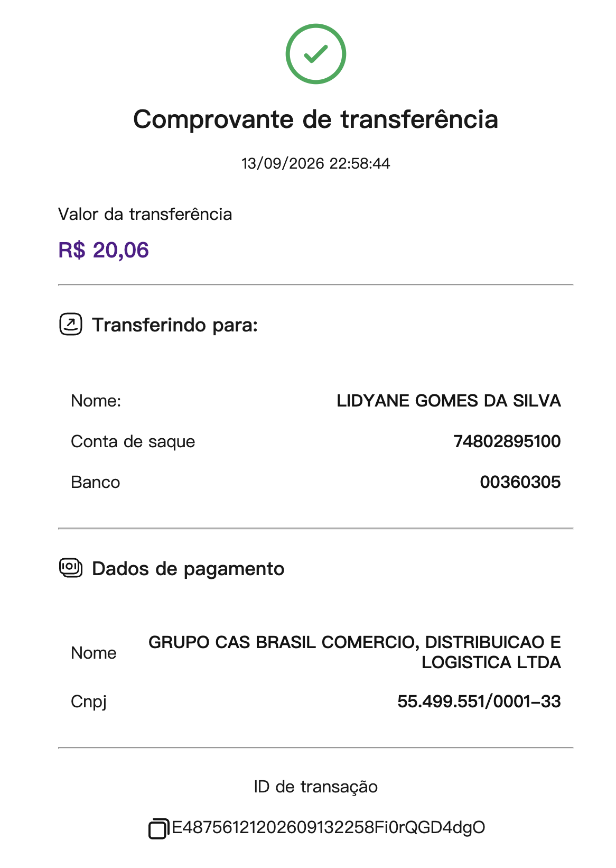The width and height of the screenshot is (616, 868).
Task: Click the Valor da transferência label
Action: [145, 214]
